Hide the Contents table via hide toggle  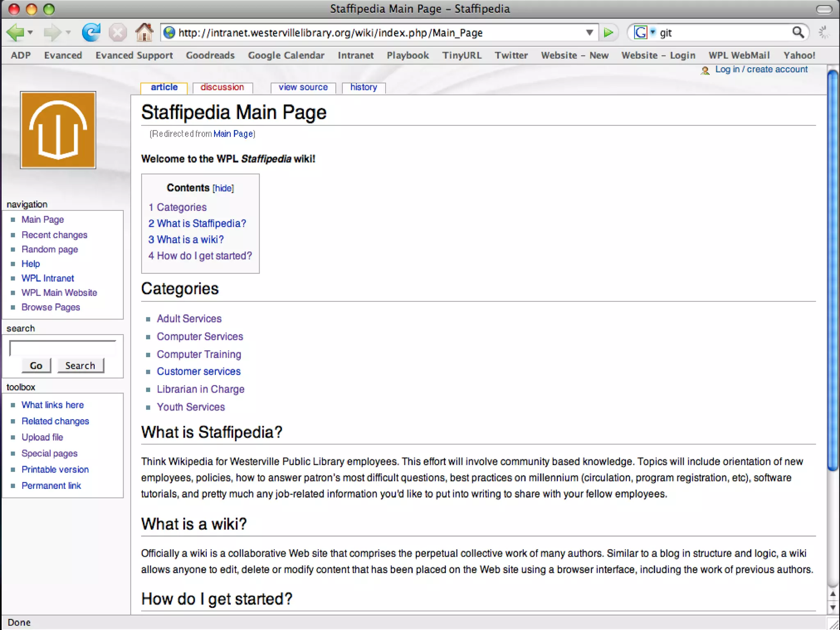(x=223, y=188)
